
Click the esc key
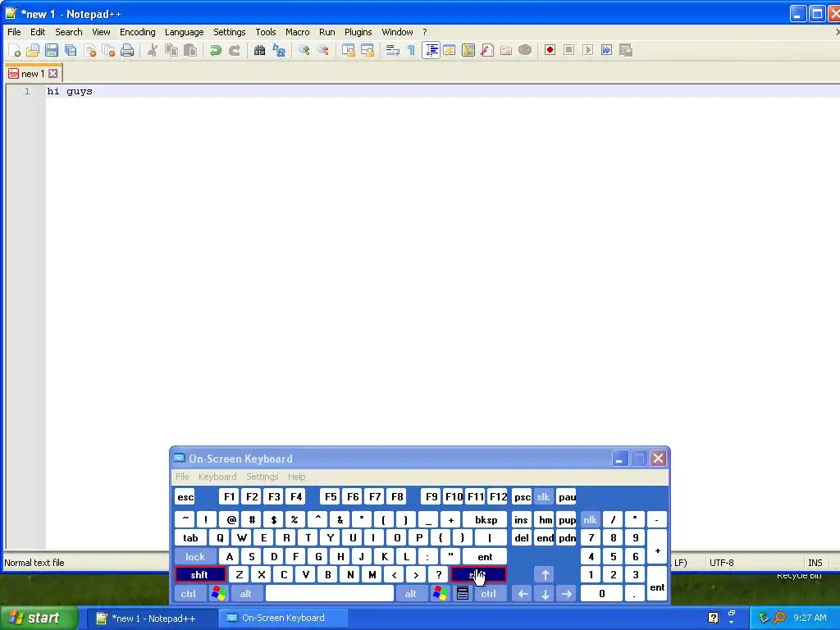(x=185, y=497)
